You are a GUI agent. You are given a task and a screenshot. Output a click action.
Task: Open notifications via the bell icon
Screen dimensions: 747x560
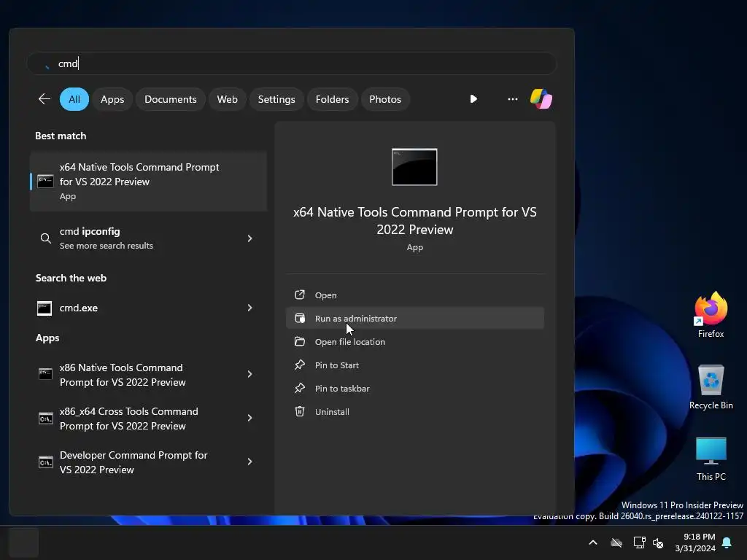[x=727, y=542]
